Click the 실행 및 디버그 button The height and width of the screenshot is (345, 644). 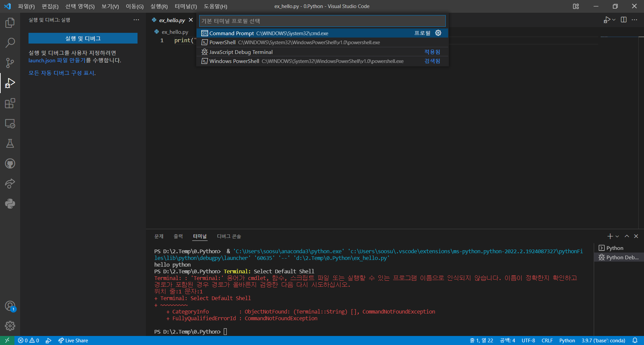[x=83, y=38]
